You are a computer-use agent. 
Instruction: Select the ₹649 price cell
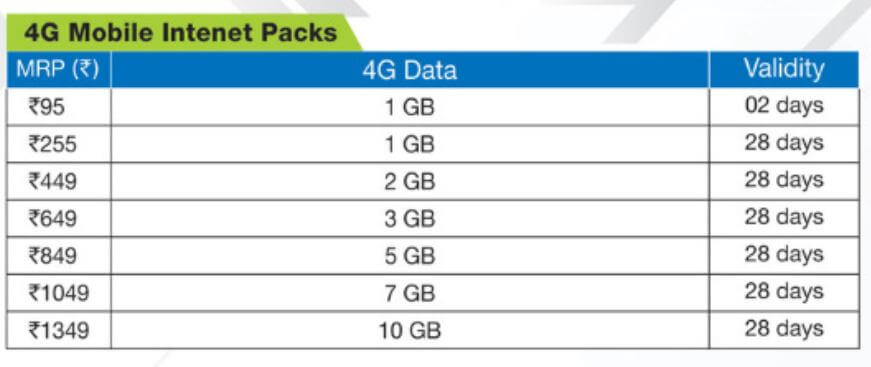coord(58,219)
